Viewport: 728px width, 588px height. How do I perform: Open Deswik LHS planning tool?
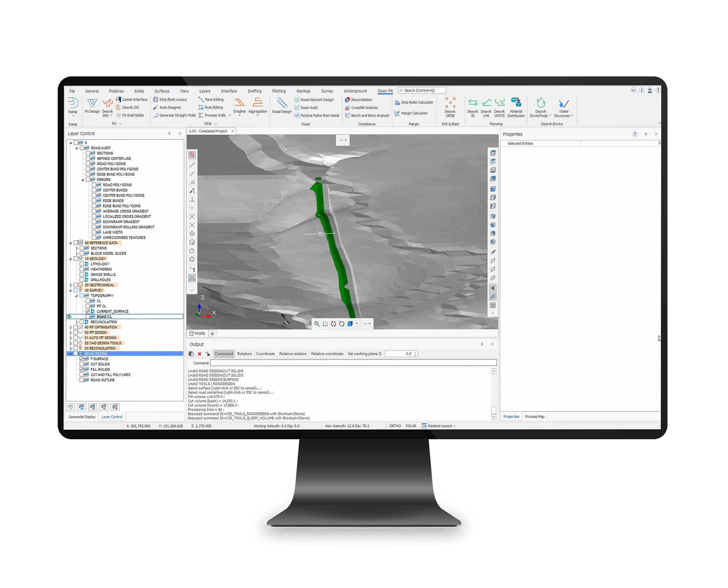coord(486,108)
